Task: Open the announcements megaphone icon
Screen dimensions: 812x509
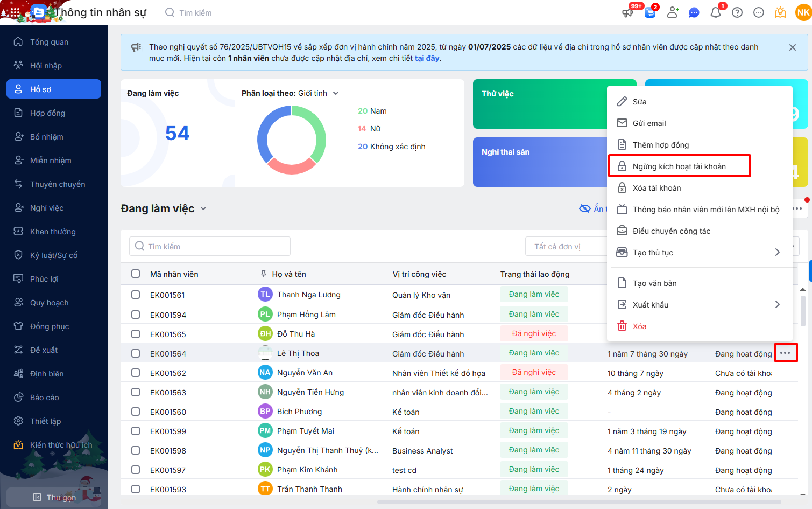Action: (x=627, y=12)
